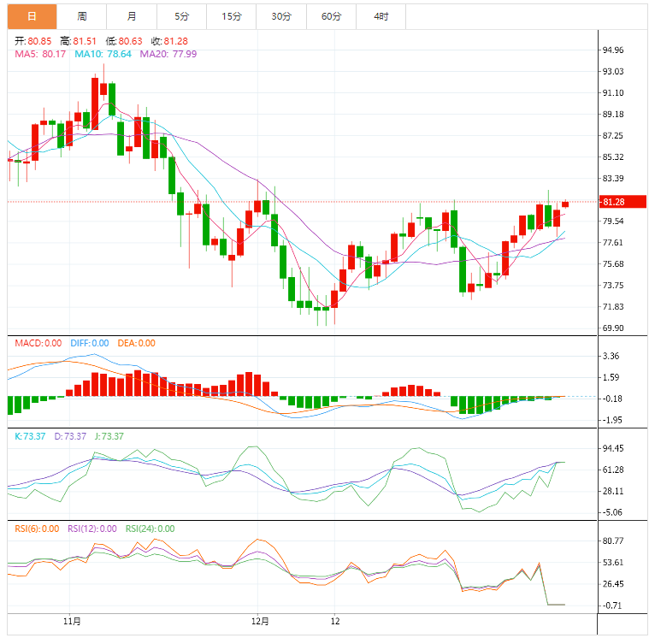Click the RSI(6):0.00 label
This screenshot has width=655, height=644.
[37, 529]
